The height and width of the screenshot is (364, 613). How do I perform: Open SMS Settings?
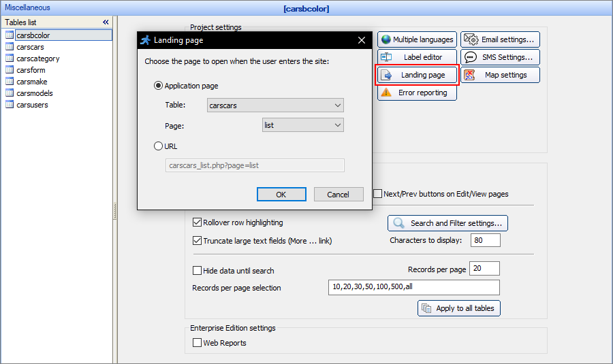[x=500, y=57]
